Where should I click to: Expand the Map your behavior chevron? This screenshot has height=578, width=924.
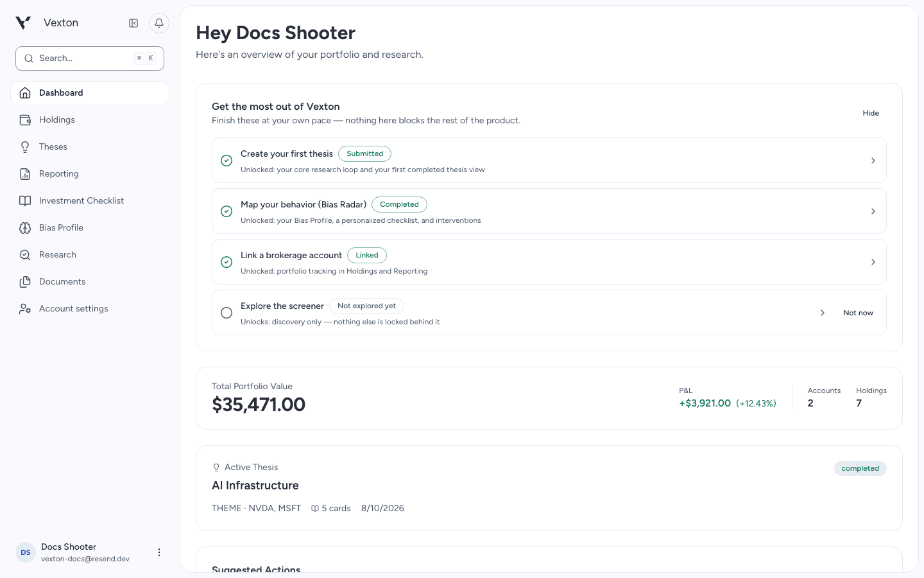[x=873, y=211]
